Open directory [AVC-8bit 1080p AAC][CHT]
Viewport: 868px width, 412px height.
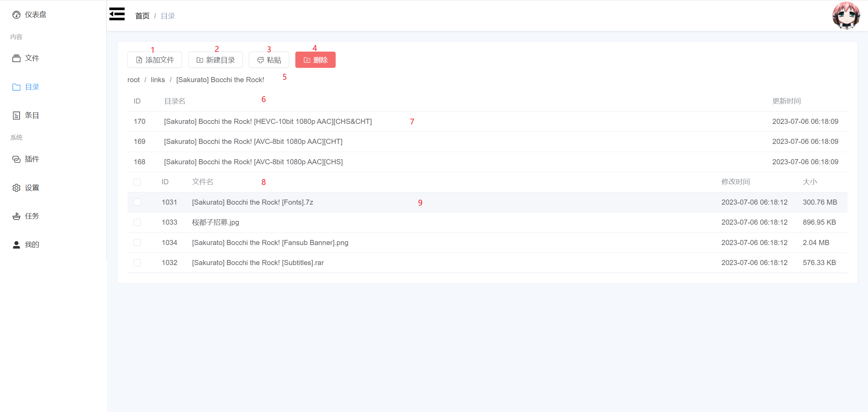[x=253, y=142]
